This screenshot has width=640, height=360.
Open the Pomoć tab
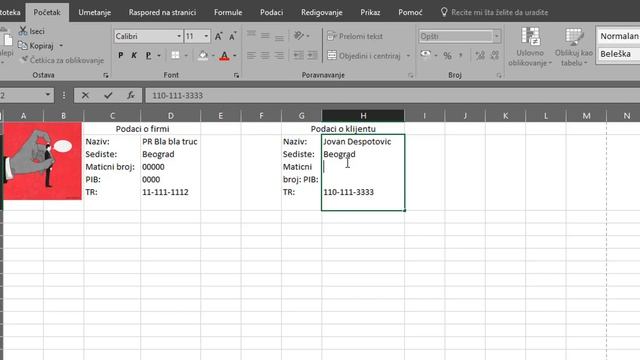pos(410,12)
